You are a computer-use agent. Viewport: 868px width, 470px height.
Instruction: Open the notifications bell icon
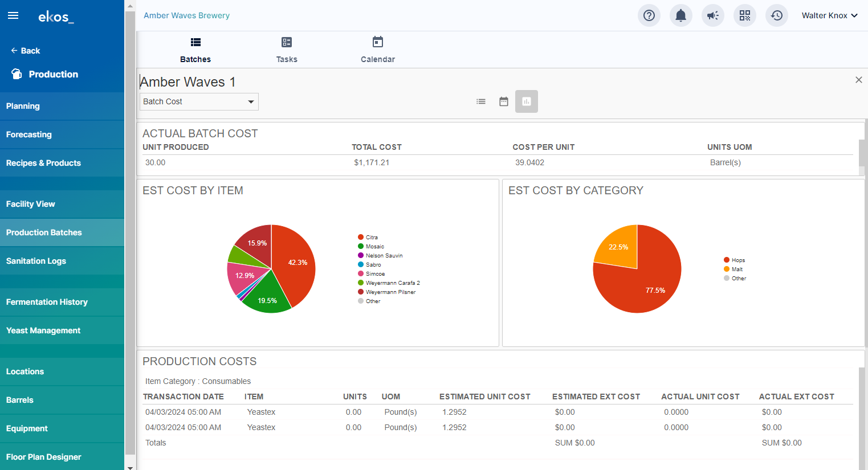click(681, 15)
